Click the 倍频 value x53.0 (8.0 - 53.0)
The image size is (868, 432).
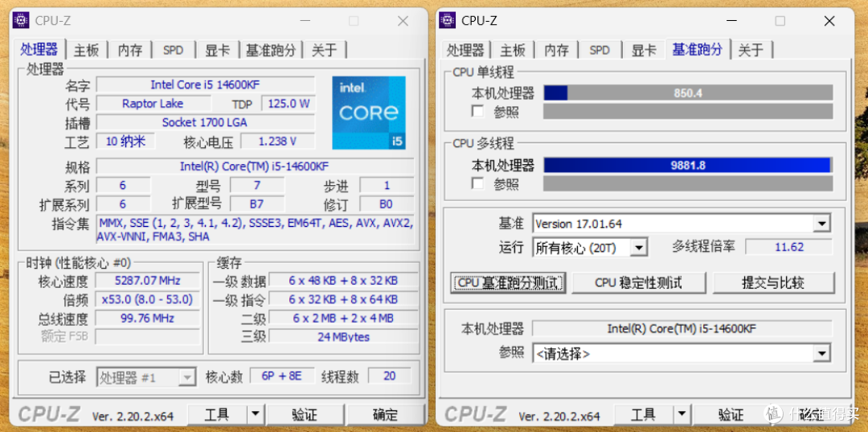click(x=147, y=299)
